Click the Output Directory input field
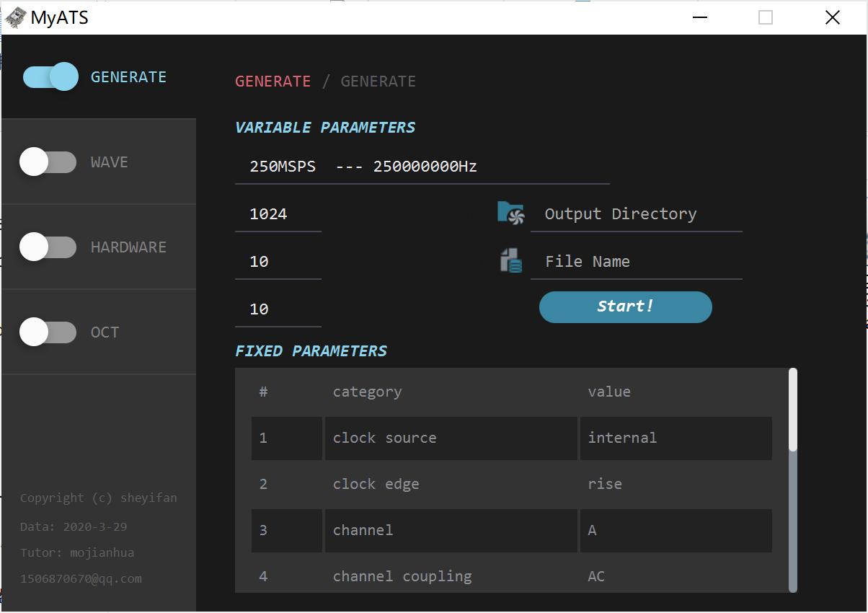Screen dimensions: 868x613 [x=636, y=214]
